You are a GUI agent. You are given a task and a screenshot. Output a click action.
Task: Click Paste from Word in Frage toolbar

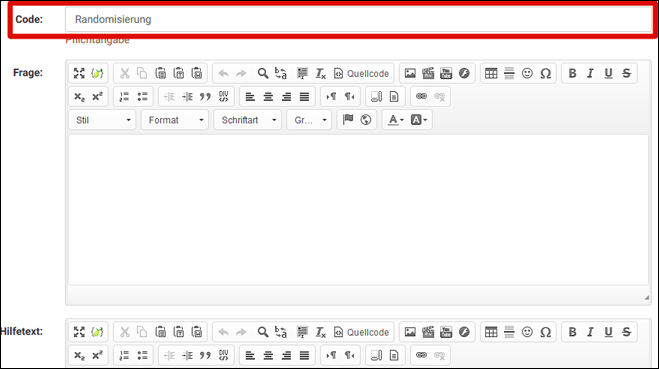pos(197,73)
